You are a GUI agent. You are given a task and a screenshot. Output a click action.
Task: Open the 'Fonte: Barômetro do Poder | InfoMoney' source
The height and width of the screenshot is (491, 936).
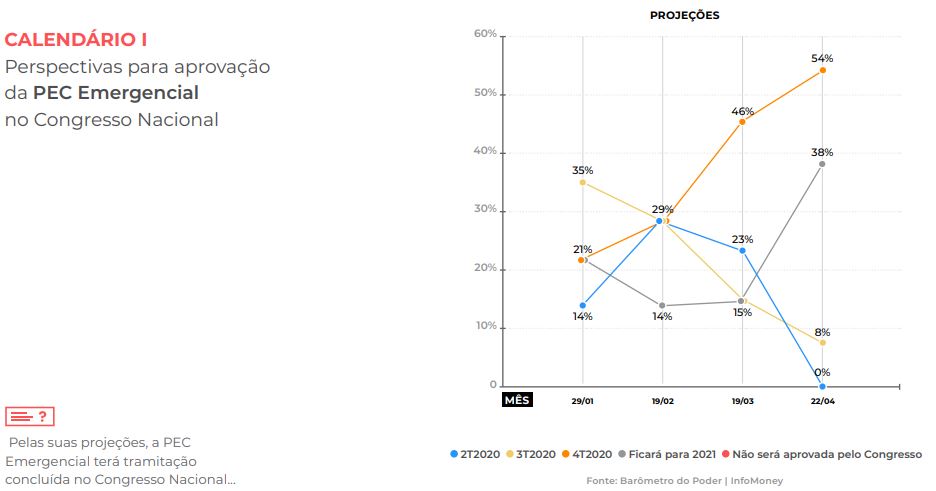(684, 481)
